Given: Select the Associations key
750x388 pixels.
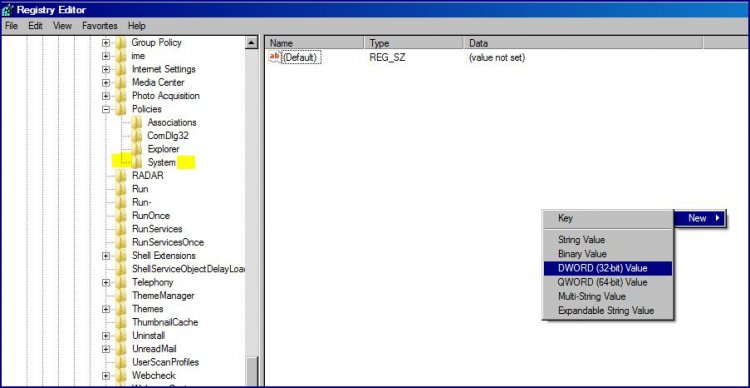Looking at the screenshot, I should click(x=172, y=122).
